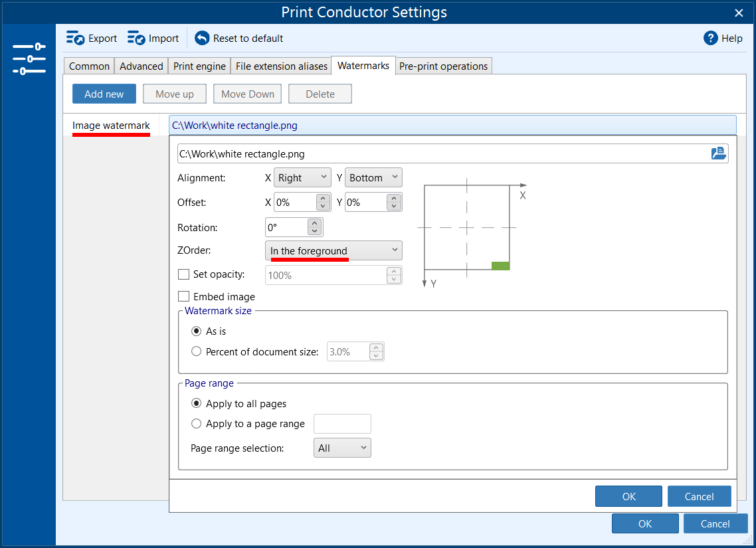Click the Import icon in toolbar
The image size is (756, 548).
point(136,38)
